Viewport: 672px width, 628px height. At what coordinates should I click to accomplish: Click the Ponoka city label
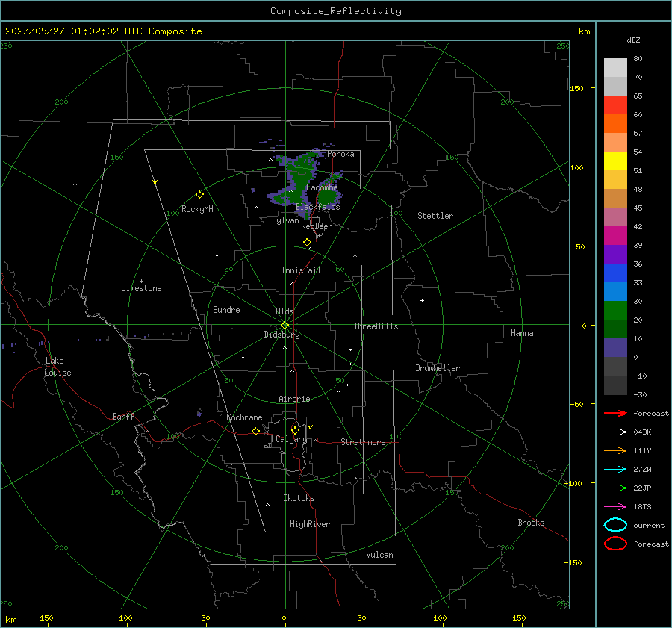click(x=340, y=154)
